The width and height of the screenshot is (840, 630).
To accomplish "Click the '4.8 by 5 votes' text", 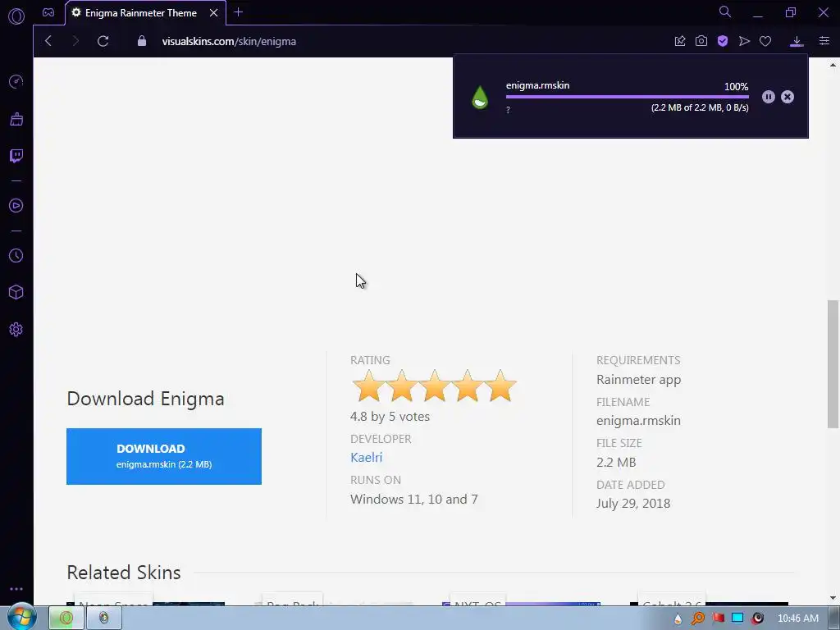I will 390,417.
